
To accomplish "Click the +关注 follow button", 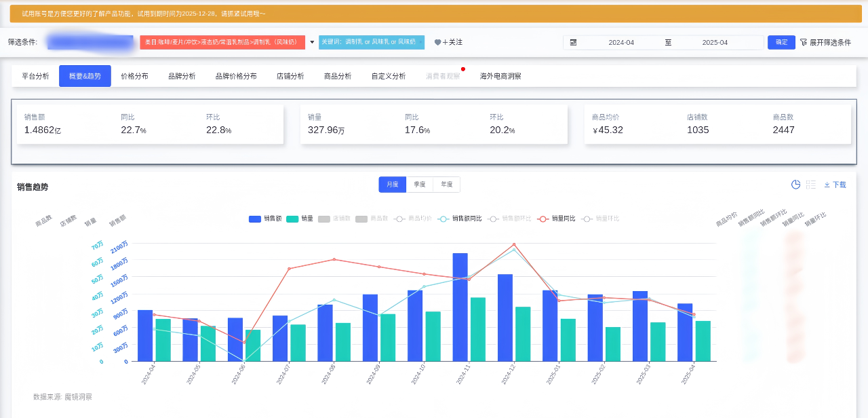I will click(x=448, y=42).
